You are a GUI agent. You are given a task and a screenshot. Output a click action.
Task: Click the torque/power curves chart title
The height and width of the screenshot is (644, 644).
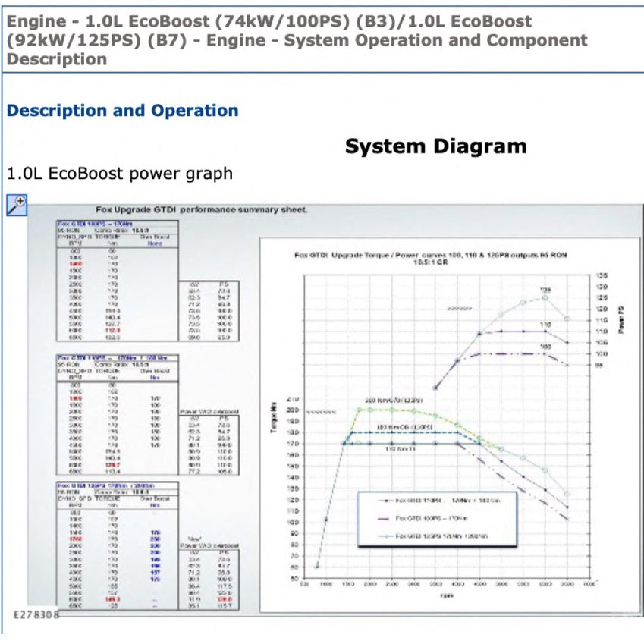pyautogui.click(x=435, y=259)
